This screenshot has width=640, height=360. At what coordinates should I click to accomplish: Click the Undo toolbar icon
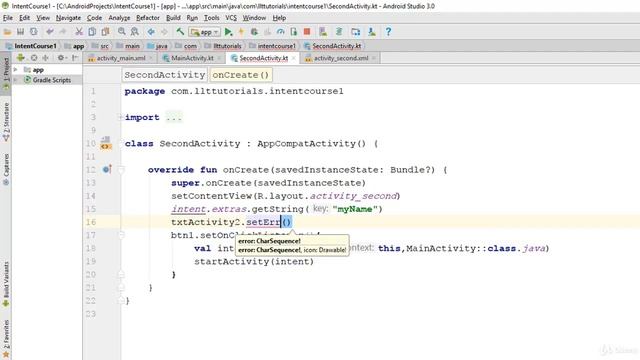pyautogui.click(x=50, y=32)
